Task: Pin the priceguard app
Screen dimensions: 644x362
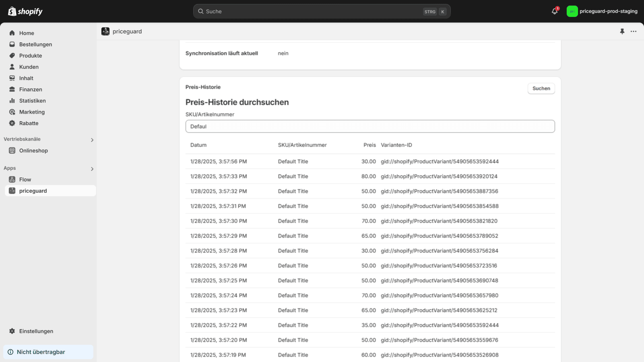Action: (622, 31)
